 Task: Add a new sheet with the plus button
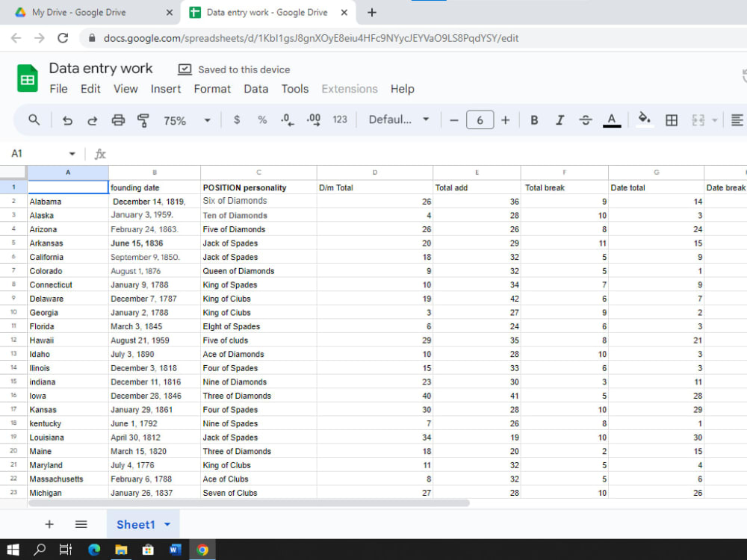49,524
